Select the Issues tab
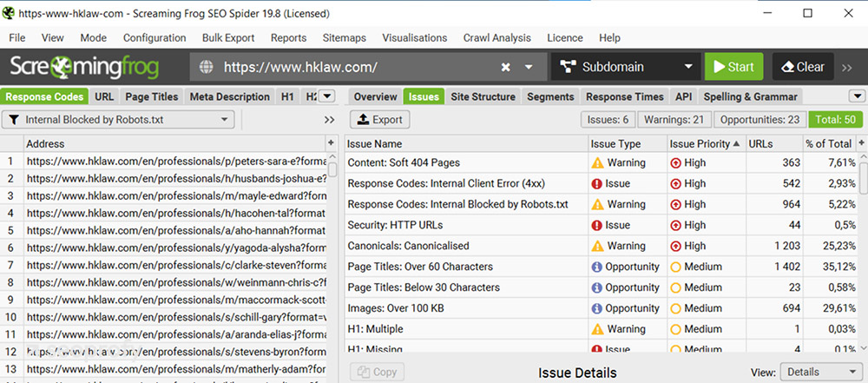This screenshot has height=383, width=868. point(424,96)
